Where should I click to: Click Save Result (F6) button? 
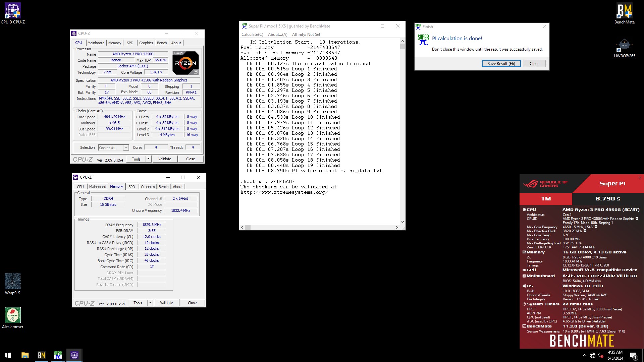[x=501, y=64]
